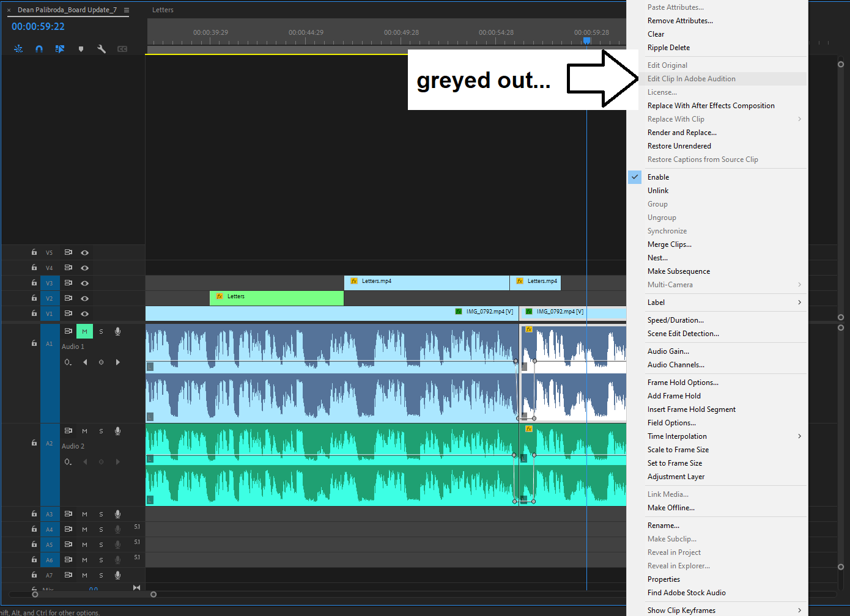The width and height of the screenshot is (850, 616).
Task: Arm Audio 1 with the microphone icon
Action: (117, 331)
